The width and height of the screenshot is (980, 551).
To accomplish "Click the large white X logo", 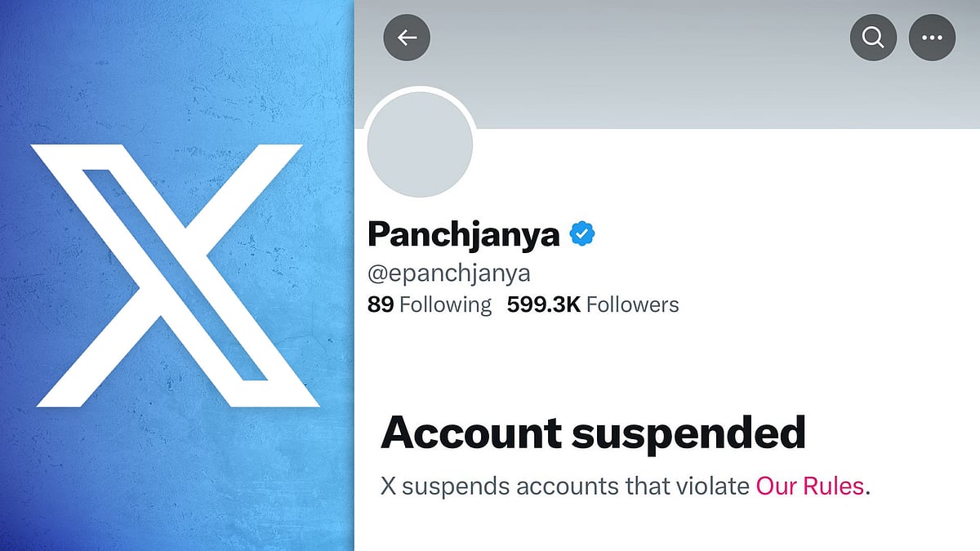I will [x=177, y=275].
